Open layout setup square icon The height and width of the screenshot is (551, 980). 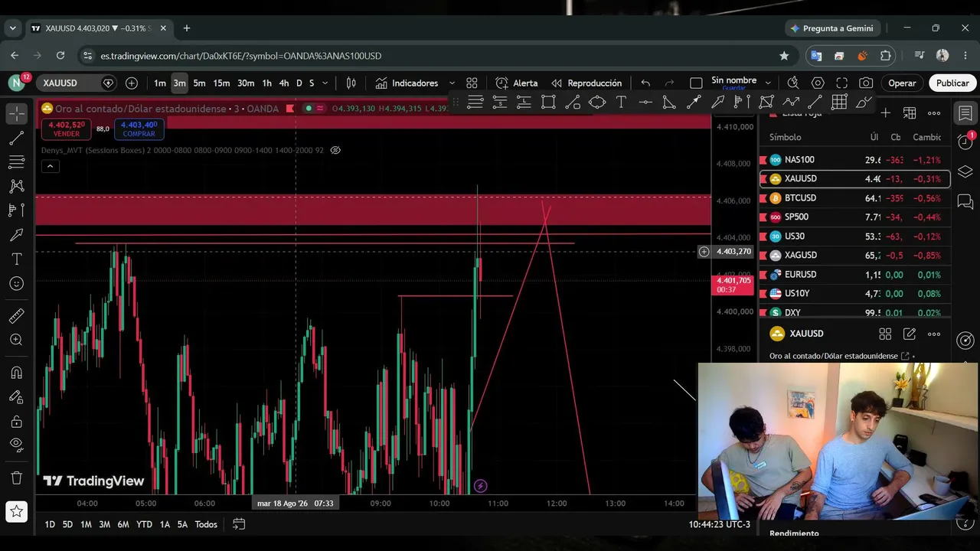click(696, 83)
